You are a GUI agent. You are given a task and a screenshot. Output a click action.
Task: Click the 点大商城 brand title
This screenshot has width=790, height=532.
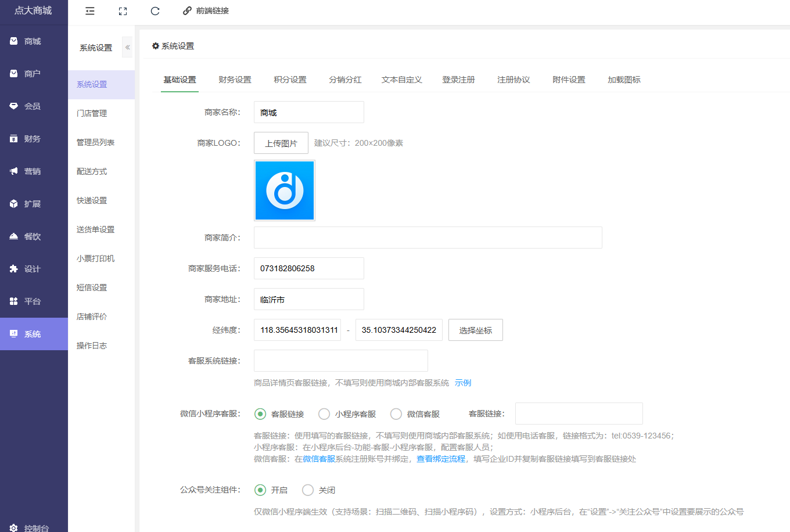coord(33,10)
